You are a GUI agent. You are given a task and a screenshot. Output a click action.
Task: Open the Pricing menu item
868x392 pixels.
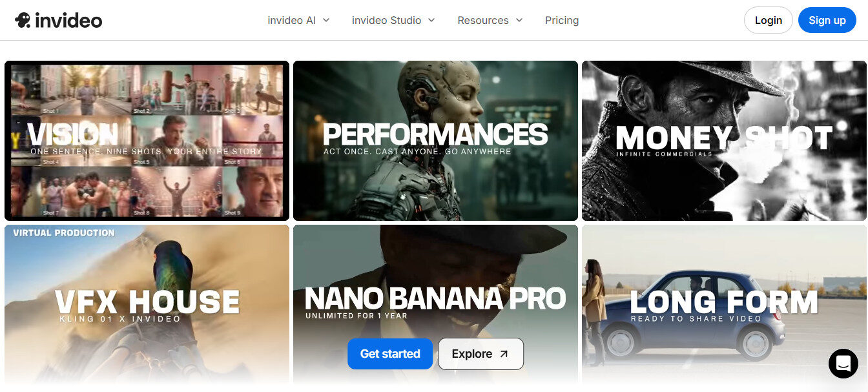click(562, 20)
